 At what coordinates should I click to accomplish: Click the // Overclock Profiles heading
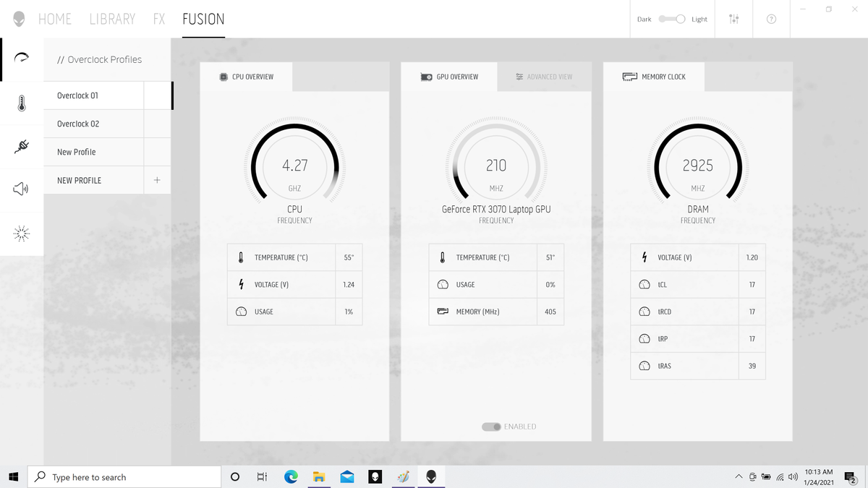(x=99, y=59)
